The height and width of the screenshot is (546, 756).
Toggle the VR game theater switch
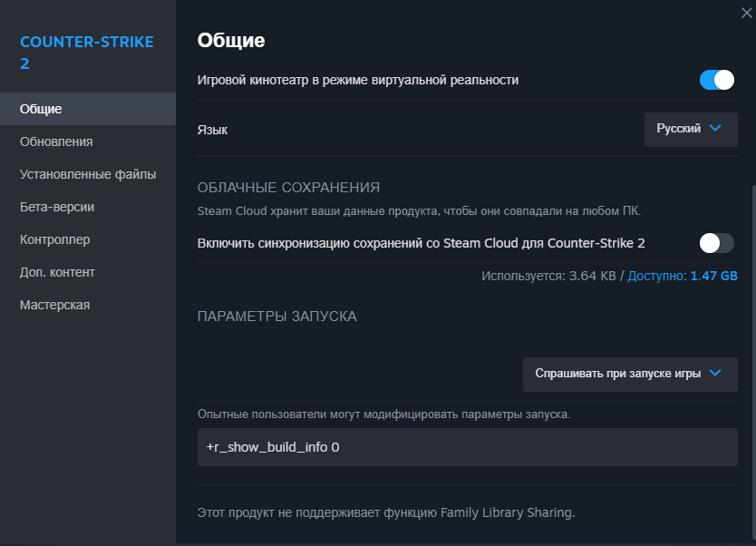[x=716, y=80]
